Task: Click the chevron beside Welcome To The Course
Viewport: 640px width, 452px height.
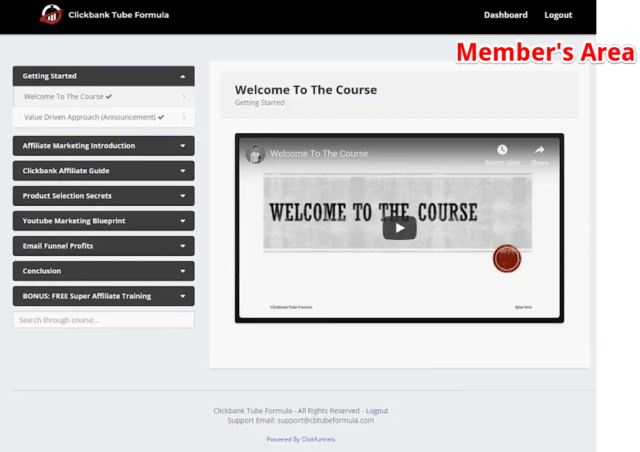Action: tap(184, 97)
